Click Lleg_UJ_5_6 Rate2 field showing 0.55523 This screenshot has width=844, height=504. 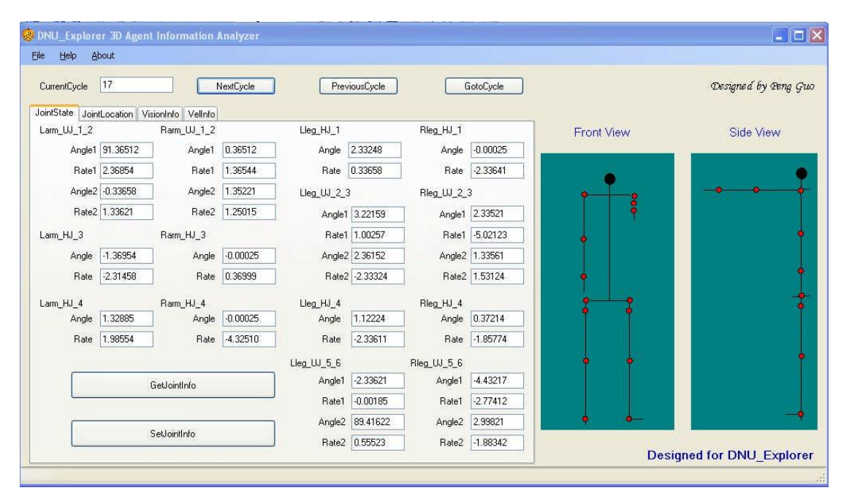click(x=378, y=442)
